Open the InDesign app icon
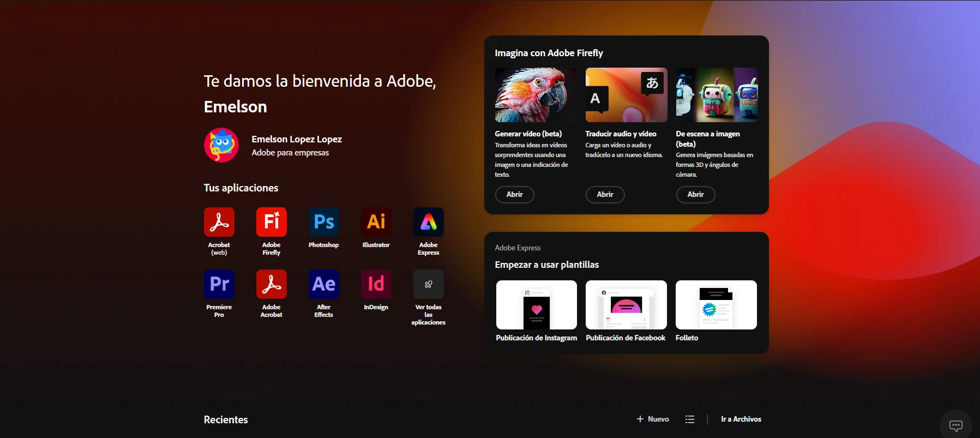980x438 pixels. pos(376,284)
